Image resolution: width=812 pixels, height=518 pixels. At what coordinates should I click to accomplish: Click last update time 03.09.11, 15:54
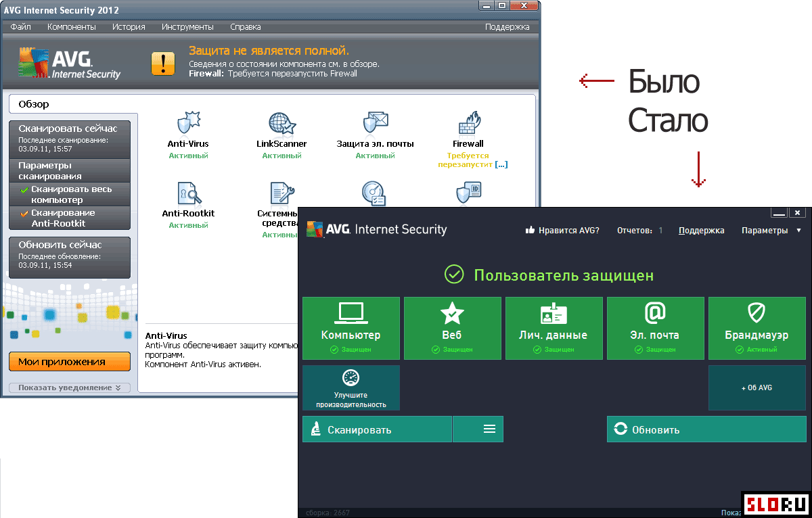(45, 265)
